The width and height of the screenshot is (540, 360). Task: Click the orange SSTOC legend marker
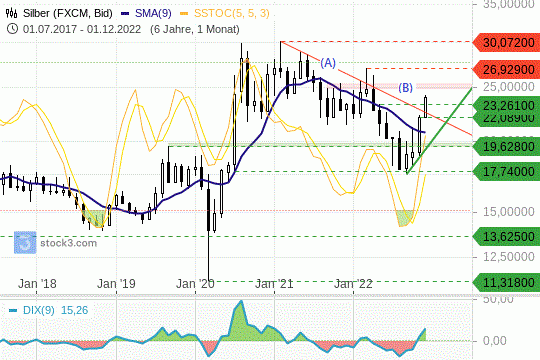coord(185,14)
